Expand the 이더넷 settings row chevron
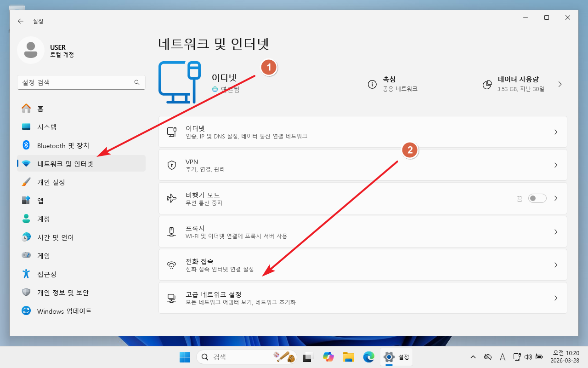Viewport: 588px width, 368px height. [x=555, y=132]
